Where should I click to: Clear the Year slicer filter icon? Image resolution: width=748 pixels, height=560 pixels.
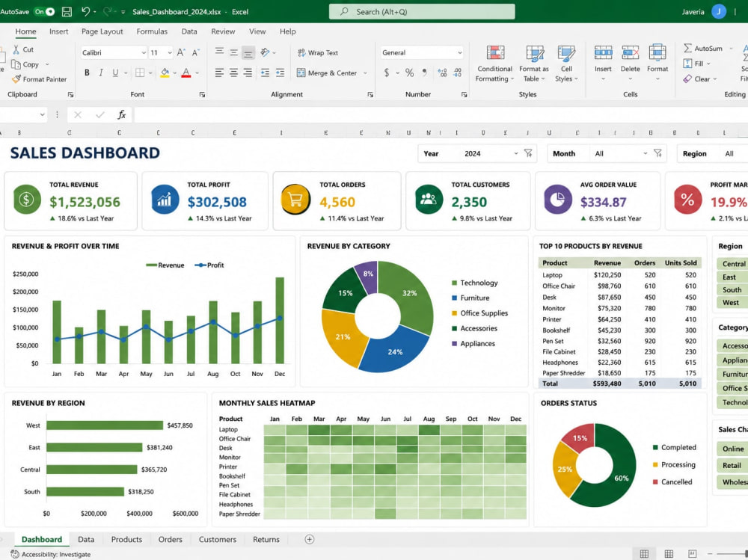tap(528, 153)
